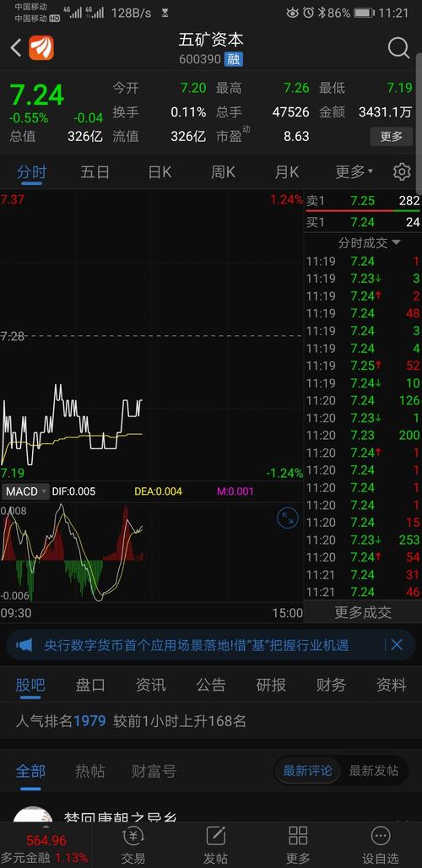Screen dimensions: 422x868
Task: Switch to 五日 chart tab
Action: click(95, 172)
